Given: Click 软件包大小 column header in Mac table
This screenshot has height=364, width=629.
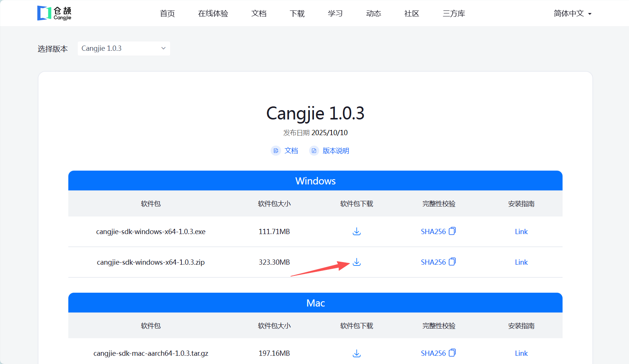Looking at the screenshot, I should point(274,326).
